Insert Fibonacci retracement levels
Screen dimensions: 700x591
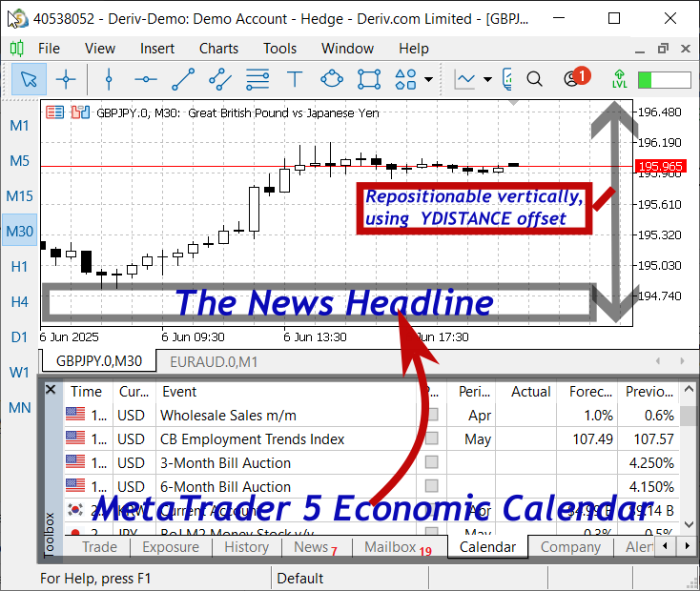257,79
